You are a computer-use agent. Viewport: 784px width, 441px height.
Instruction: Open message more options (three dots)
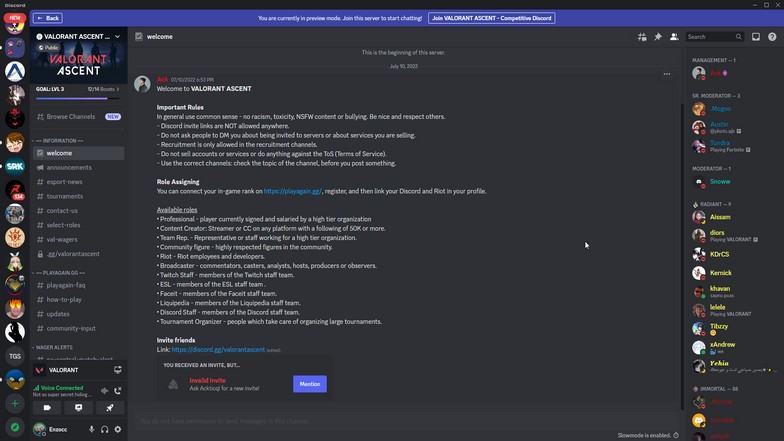click(666, 74)
